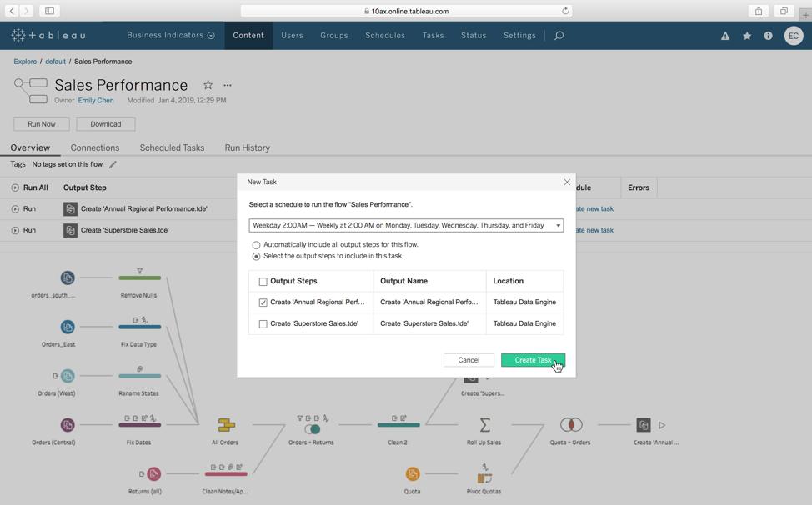
Task: Open the alerts warning triangle icon
Action: point(725,36)
